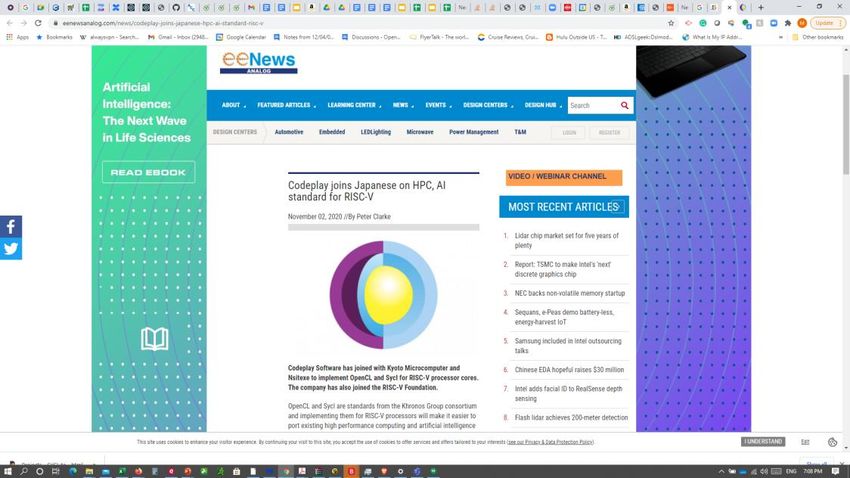Click the red search magnifier icon
850x478 pixels.
coord(624,105)
